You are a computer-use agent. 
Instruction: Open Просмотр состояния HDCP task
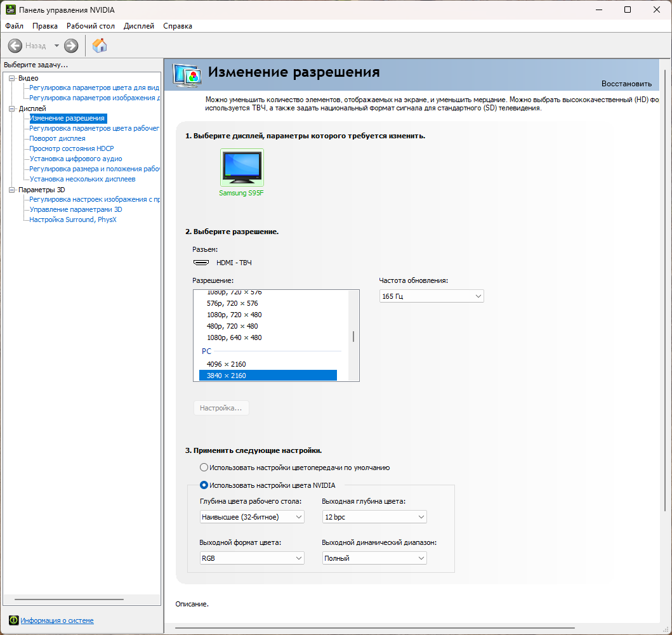pyautogui.click(x=72, y=148)
